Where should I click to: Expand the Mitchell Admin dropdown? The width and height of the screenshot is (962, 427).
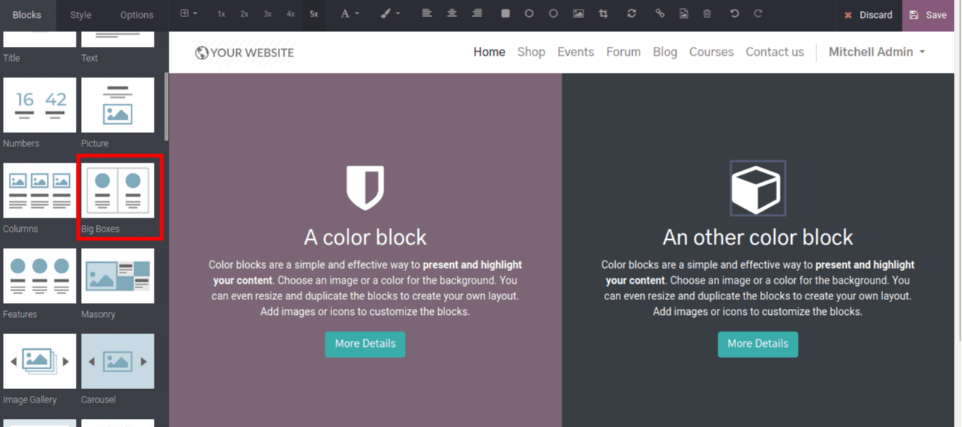877,52
